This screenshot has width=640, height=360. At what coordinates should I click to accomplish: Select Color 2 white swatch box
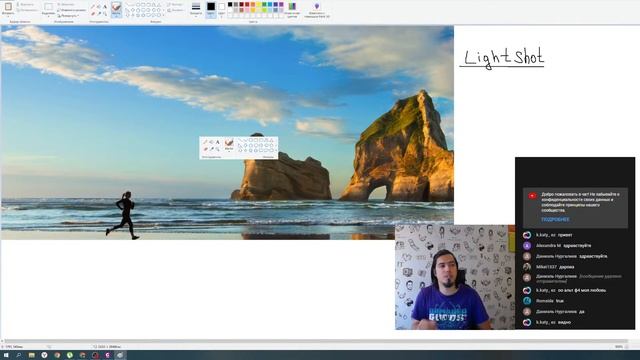point(222,9)
